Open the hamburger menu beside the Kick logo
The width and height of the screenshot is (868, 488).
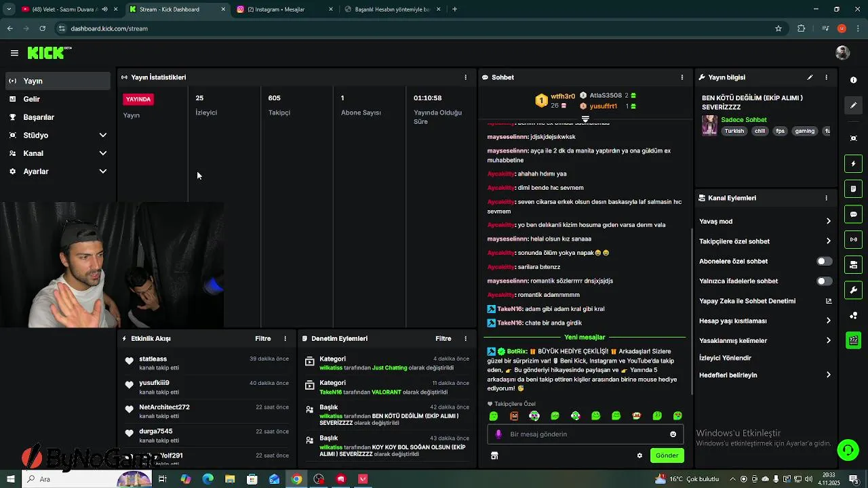pos(14,53)
